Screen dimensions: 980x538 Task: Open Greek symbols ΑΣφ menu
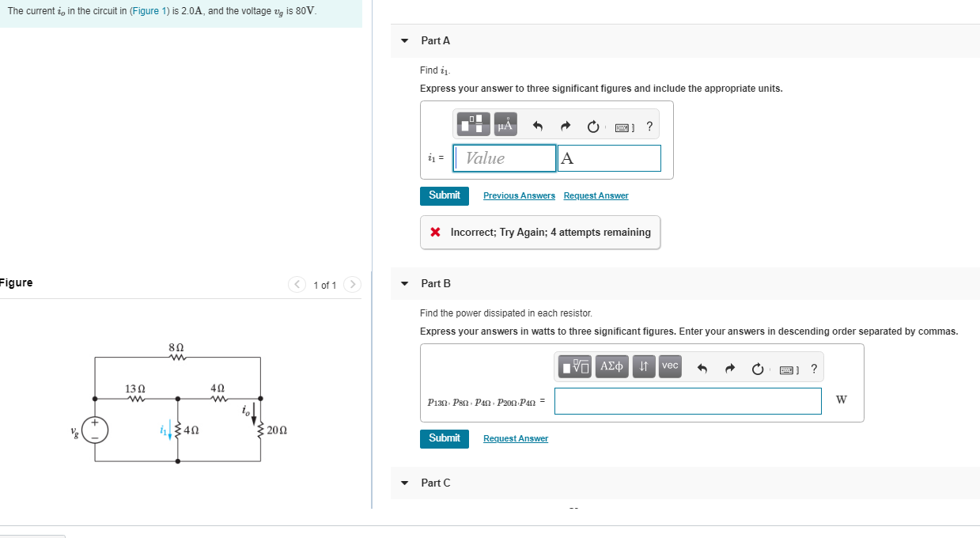(x=613, y=366)
